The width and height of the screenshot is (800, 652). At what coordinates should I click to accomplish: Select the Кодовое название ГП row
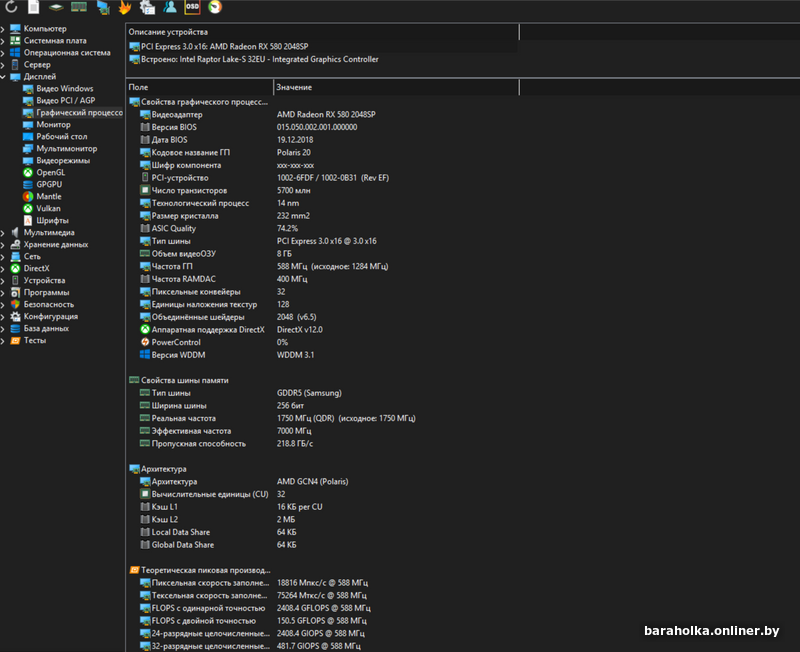[322, 153]
